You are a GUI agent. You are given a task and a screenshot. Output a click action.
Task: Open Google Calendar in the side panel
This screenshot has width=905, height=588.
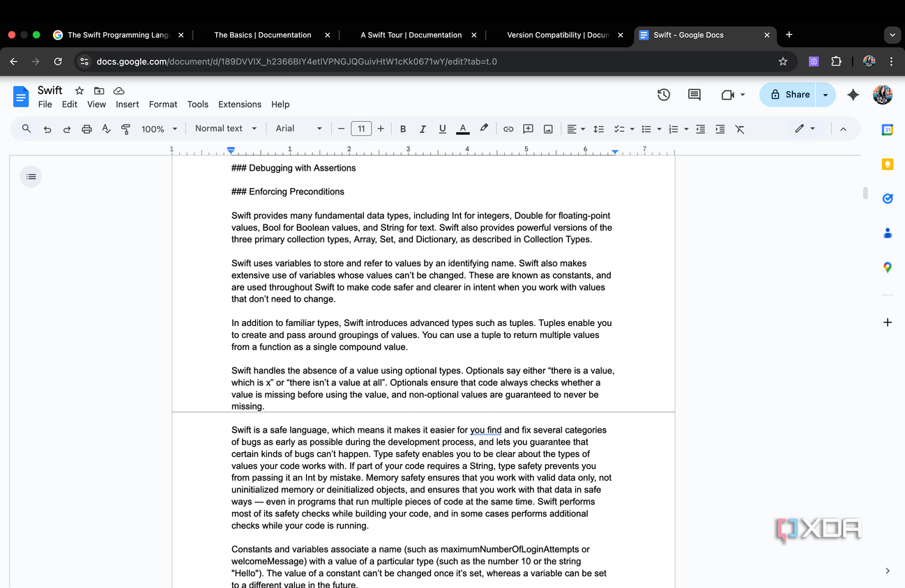coord(888,130)
